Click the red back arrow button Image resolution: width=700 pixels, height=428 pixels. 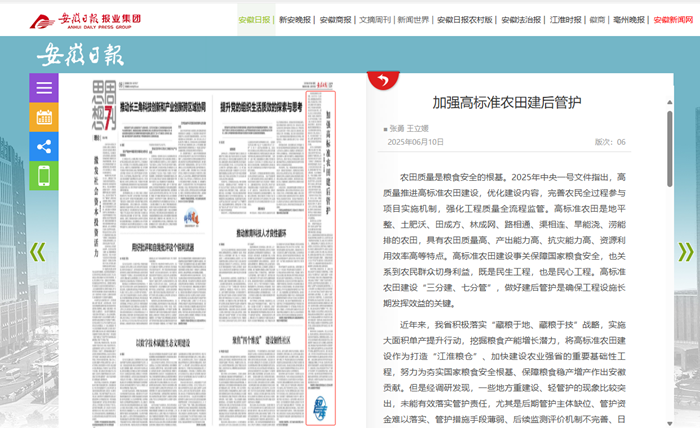coord(379,78)
